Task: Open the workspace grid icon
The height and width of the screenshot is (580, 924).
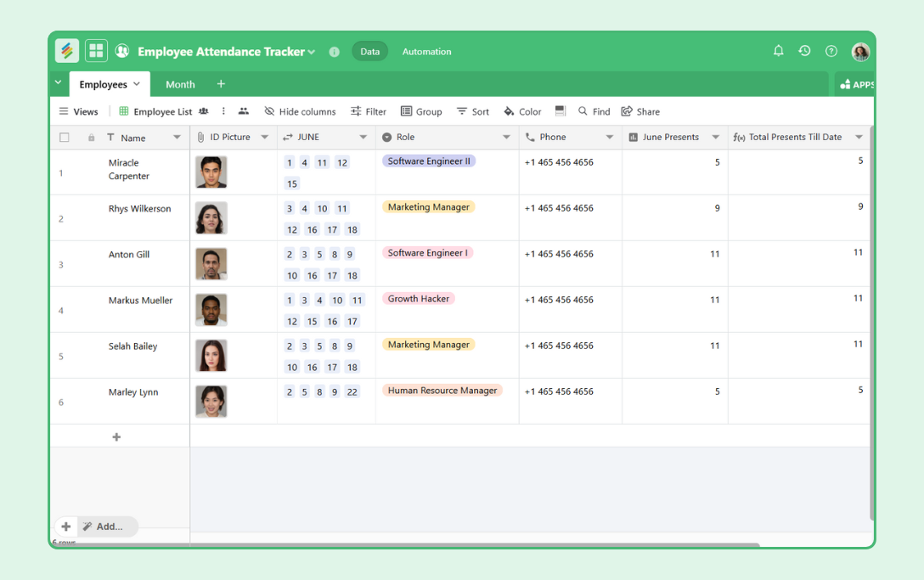Action: (96, 51)
